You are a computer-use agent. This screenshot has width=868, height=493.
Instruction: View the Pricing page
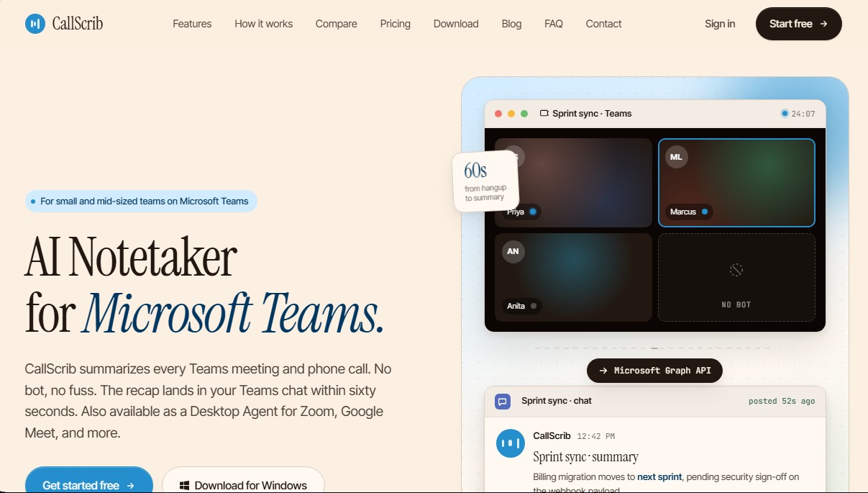tap(396, 24)
